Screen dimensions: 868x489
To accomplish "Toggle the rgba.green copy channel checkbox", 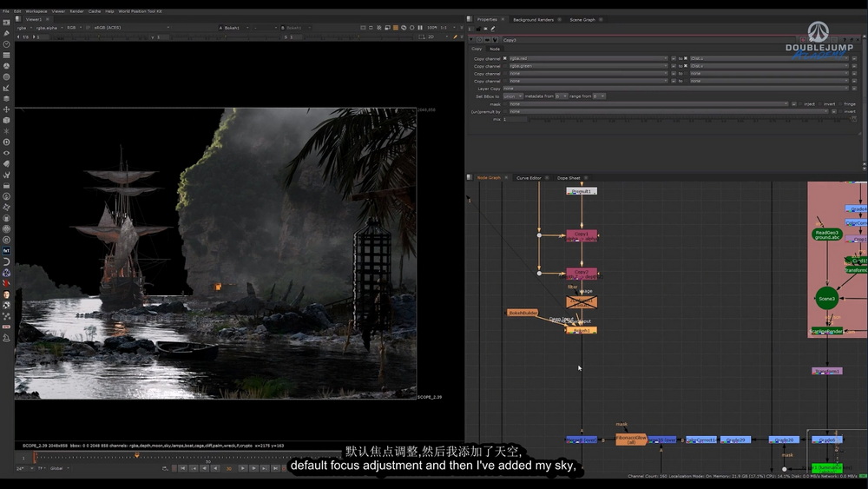I will pyautogui.click(x=505, y=66).
